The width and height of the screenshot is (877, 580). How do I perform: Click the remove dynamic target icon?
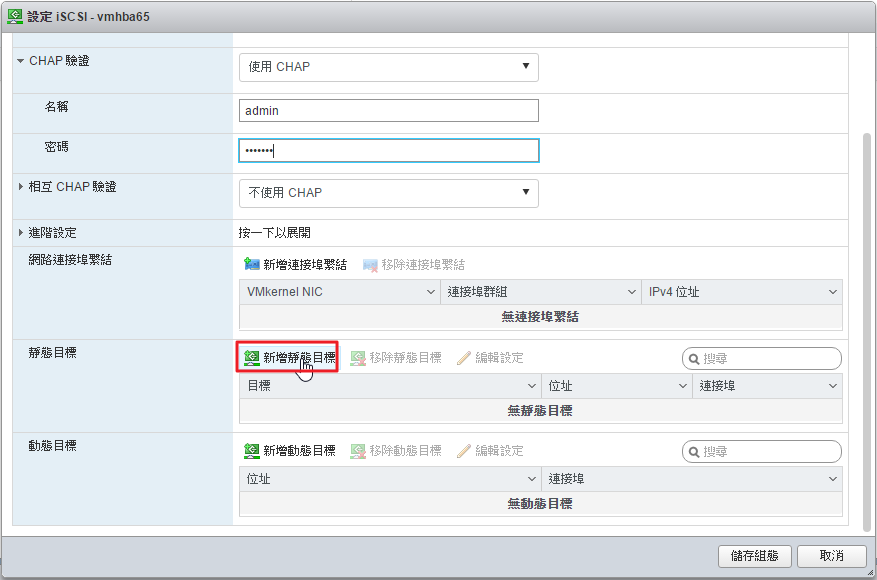(x=358, y=451)
